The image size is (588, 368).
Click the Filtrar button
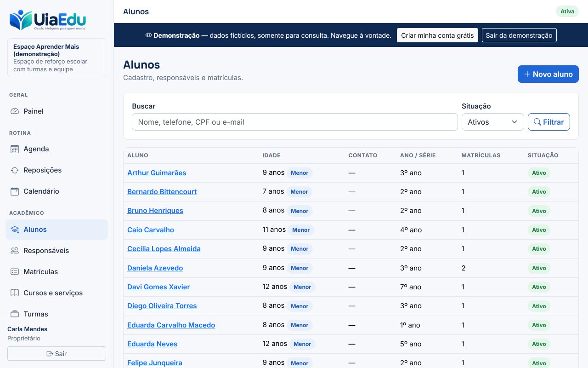tap(548, 122)
